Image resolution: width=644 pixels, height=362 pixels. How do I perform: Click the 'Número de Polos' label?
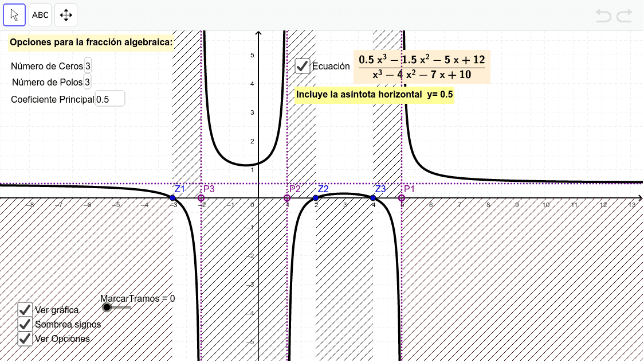[x=47, y=82]
